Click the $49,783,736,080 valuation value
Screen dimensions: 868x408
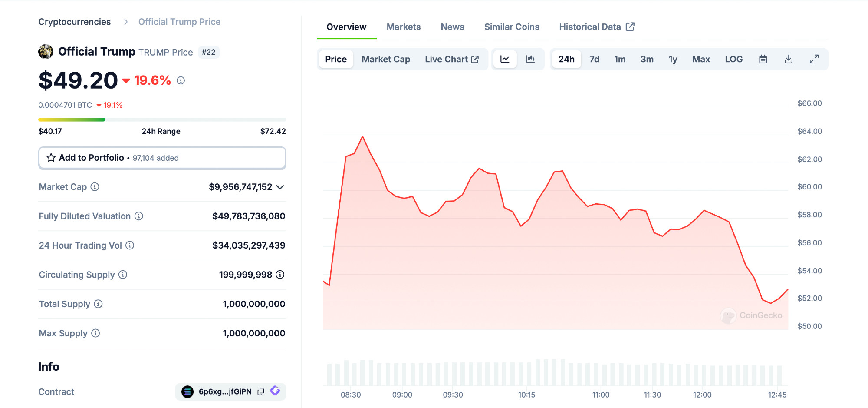(249, 216)
